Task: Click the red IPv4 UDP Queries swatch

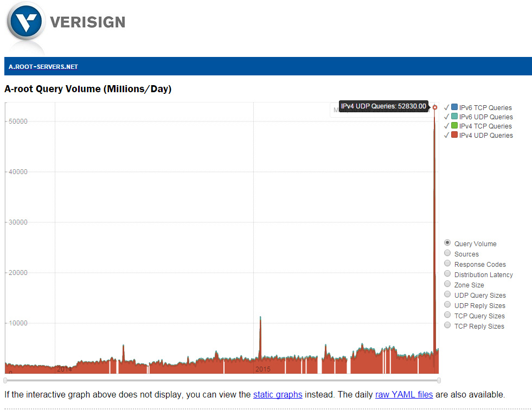Action: click(453, 134)
